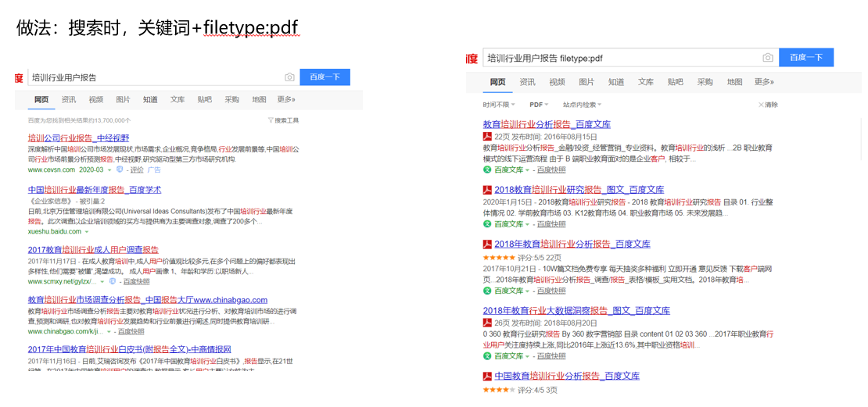Screen dimensions: 868x407
Task: Switch to 贴吧 tab on the page without filetype
Action: coord(204,99)
